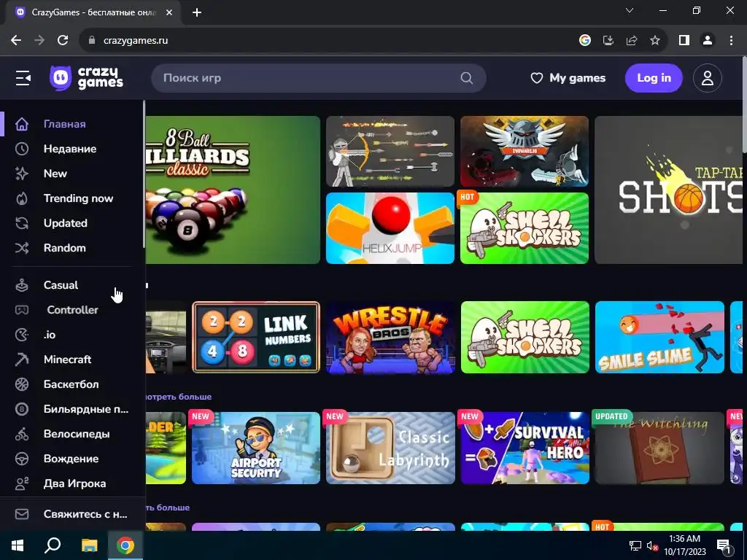The height and width of the screenshot is (560, 747).
Task: Open the notification center icon
Action: tap(724, 545)
